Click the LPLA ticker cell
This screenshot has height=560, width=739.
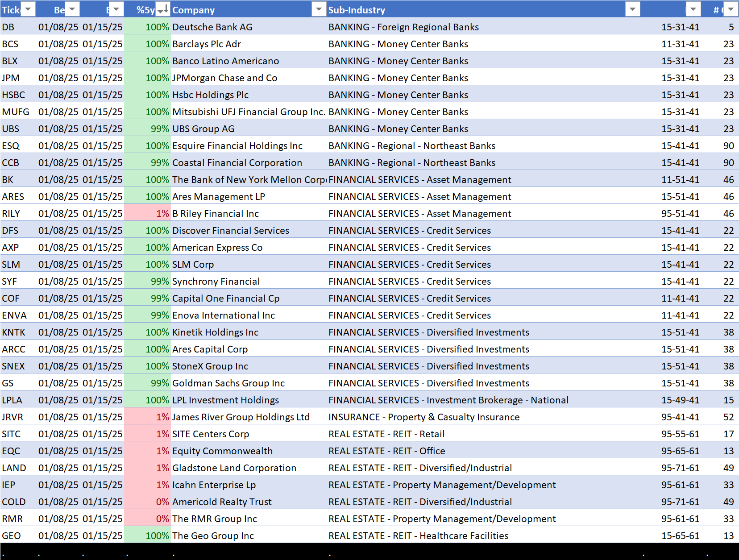[x=19, y=400]
